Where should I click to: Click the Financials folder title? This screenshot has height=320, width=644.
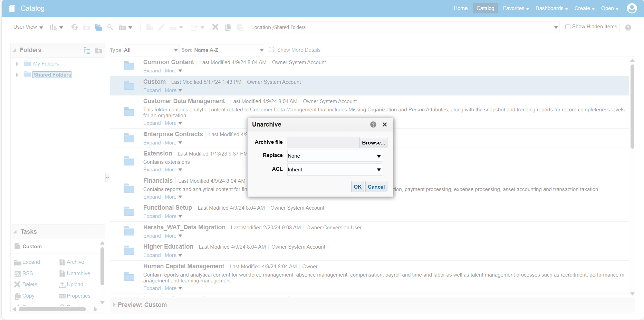pyautogui.click(x=158, y=181)
